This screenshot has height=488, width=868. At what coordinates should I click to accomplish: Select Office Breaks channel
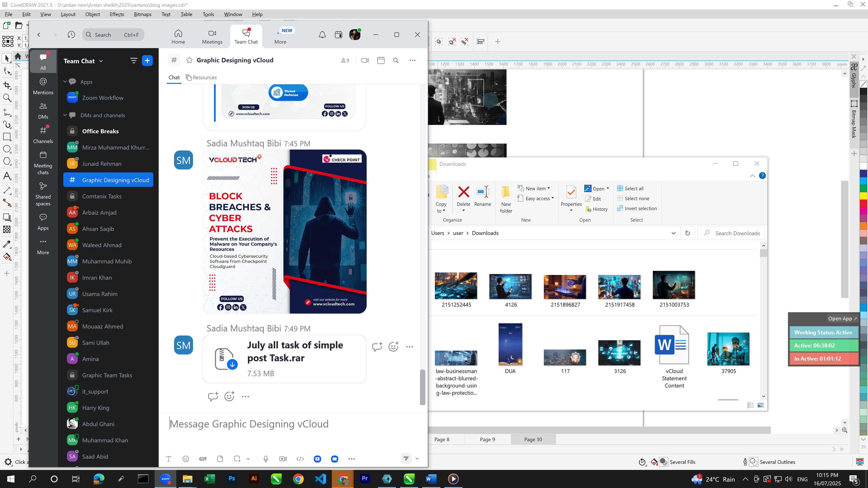(108, 131)
